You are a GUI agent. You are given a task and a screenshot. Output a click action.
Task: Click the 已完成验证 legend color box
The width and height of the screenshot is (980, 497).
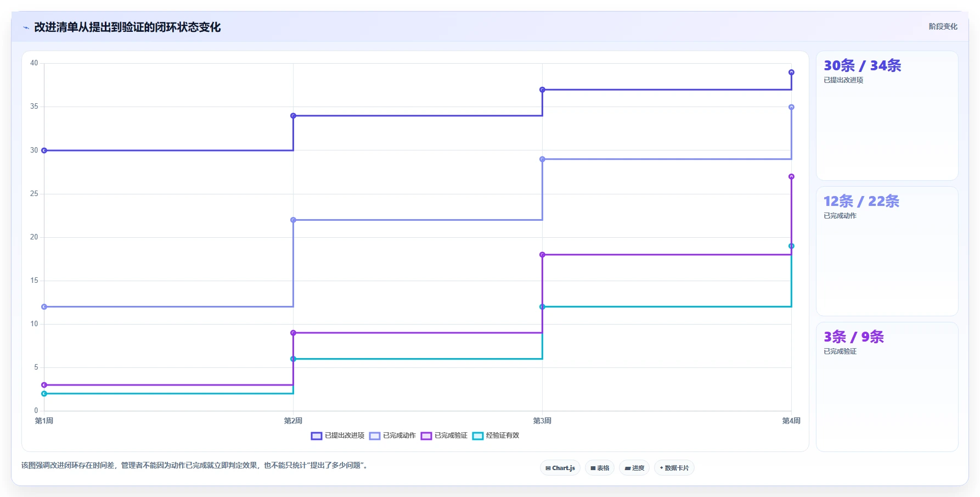point(426,436)
